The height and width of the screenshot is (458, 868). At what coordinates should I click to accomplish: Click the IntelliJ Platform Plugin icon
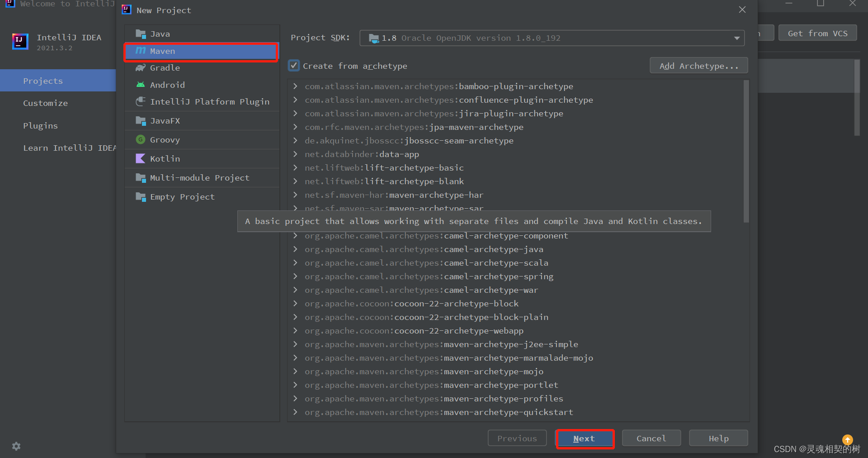[141, 101]
